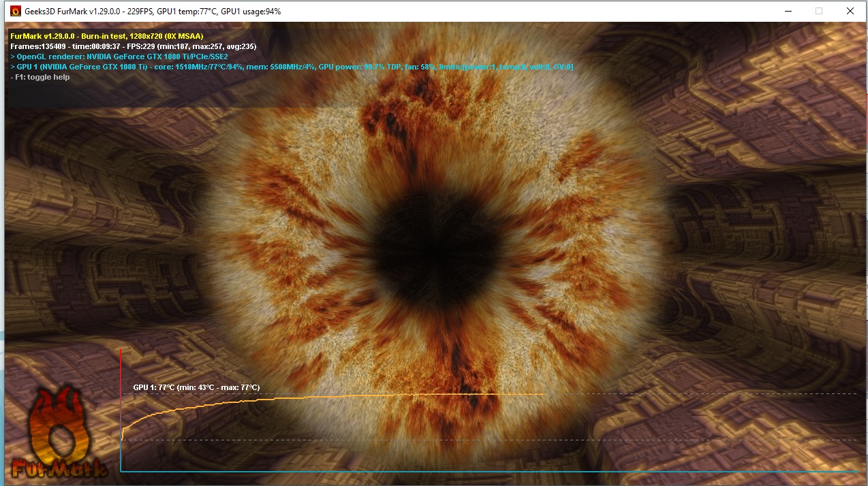Screen dimensions: 868x486
Task: Click the Geeks3D FurMark window title text
Action: click(x=153, y=12)
